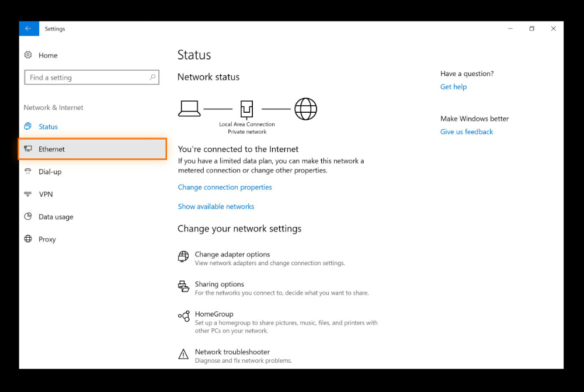Click the Network troubleshooter warning icon

183,354
